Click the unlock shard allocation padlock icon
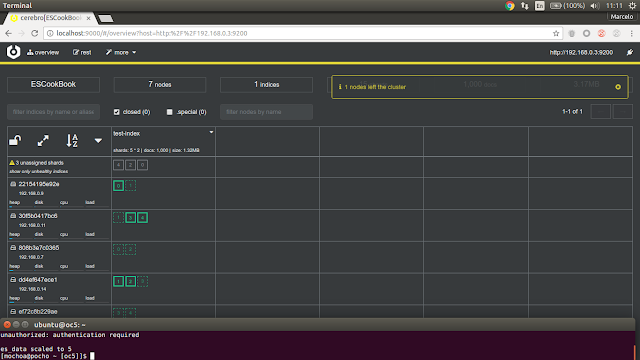Image resolution: width=640 pixels, height=360 pixels. point(15,140)
